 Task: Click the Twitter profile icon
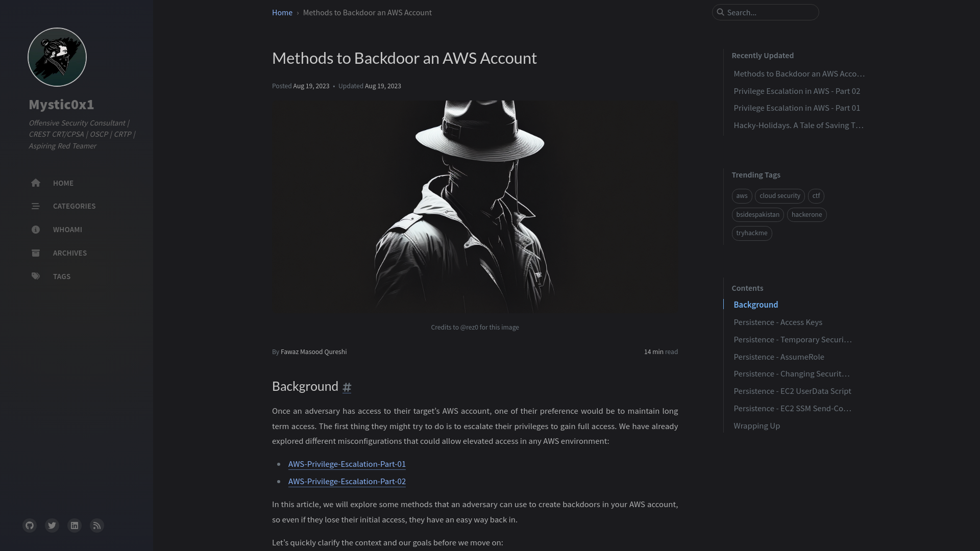52,525
